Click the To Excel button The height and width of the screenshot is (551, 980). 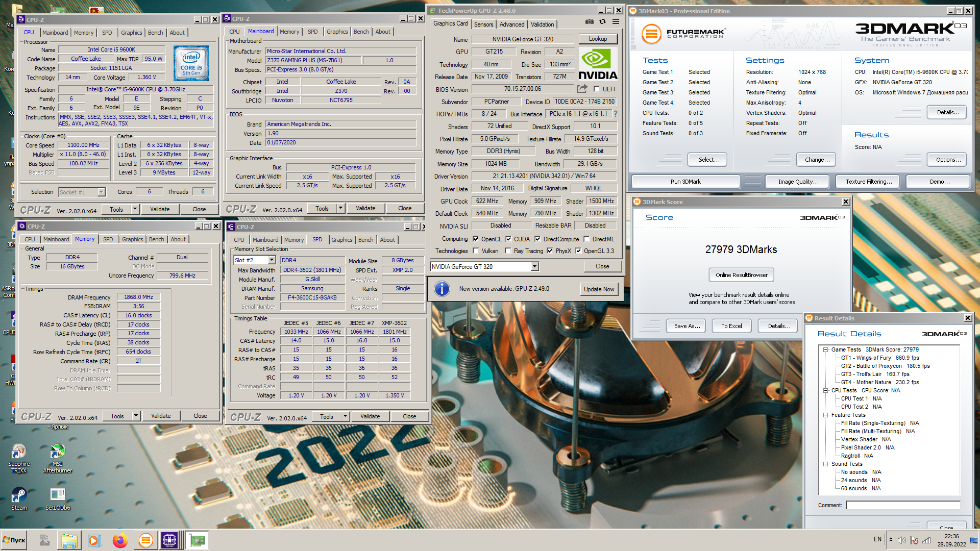[x=731, y=326]
